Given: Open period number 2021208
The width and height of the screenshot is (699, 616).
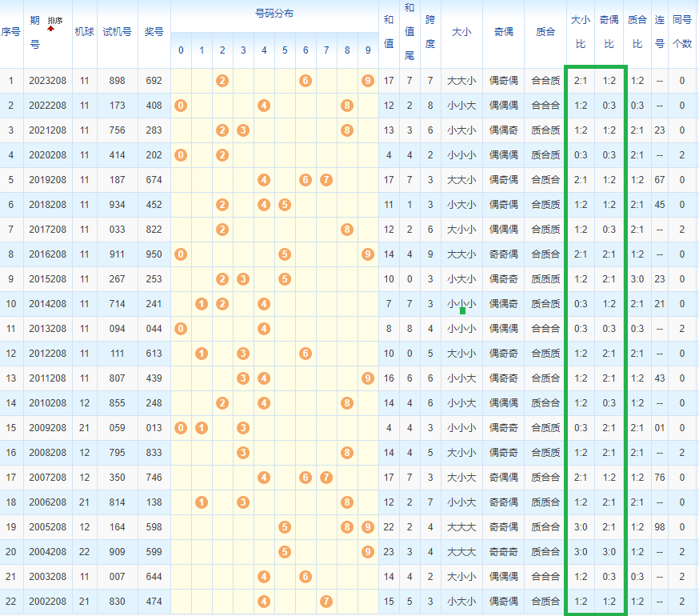Looking at the screenshot, I should tap(48, 130).
